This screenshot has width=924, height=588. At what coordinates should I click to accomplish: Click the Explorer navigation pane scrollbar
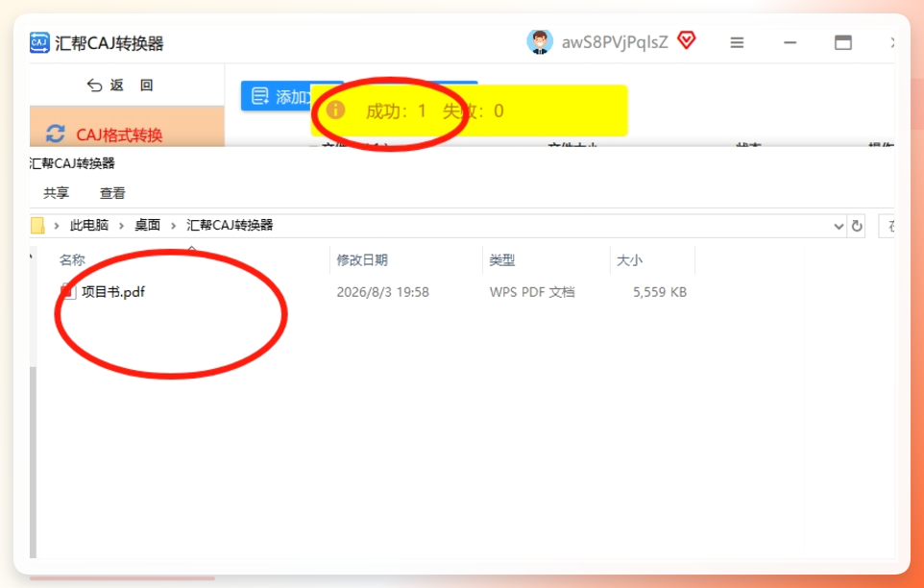point(33,462)
